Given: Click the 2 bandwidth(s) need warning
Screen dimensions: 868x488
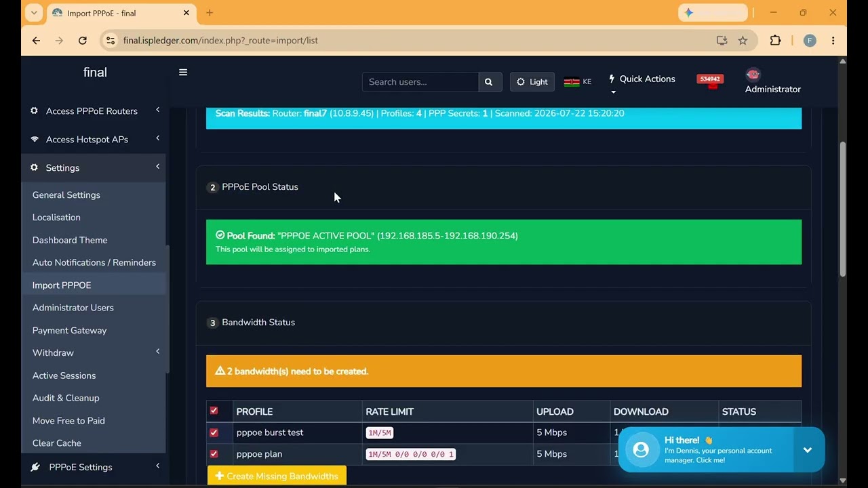Looking at the screenshot, I should [x=292, y=371].
